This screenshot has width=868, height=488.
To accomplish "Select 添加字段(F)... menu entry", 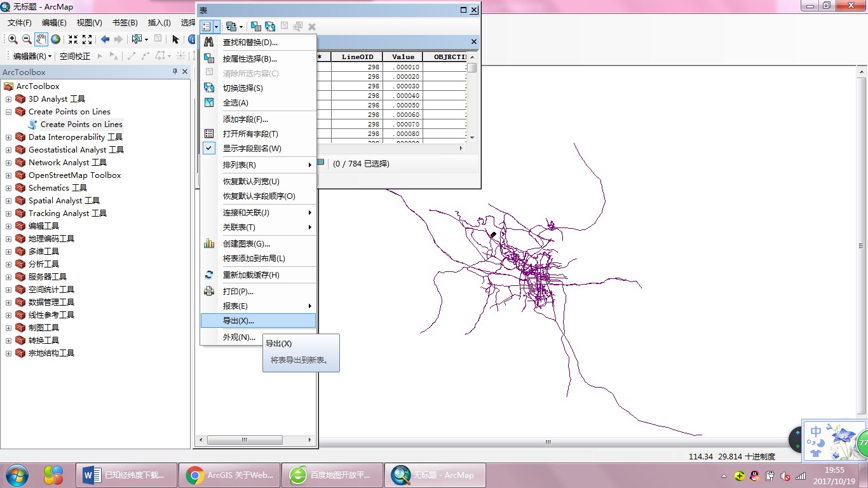I will [258, 119].
